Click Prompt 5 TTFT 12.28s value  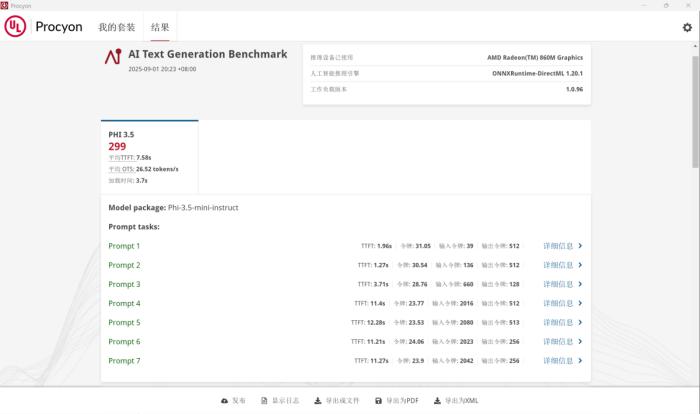(x=376, y=322)
